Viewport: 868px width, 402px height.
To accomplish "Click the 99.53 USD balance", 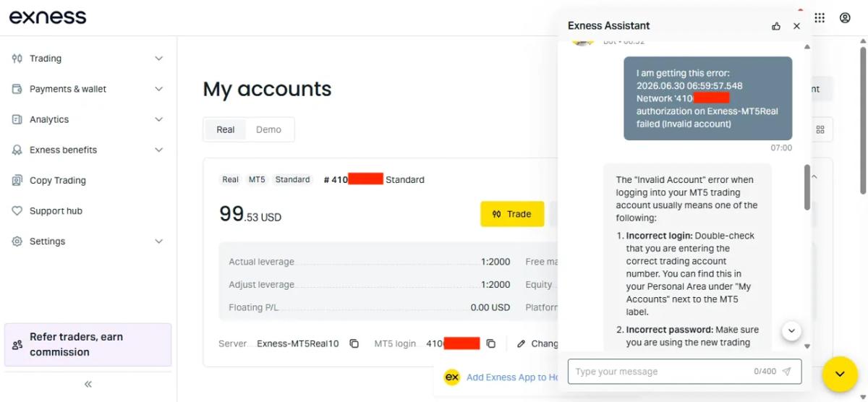I will (250, 214).
